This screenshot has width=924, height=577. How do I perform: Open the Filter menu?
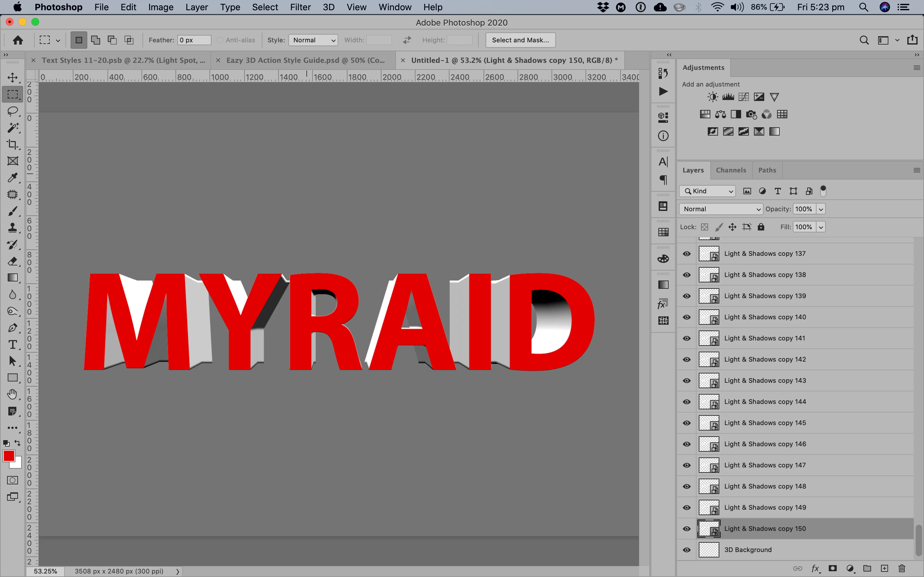click(300, 7)
